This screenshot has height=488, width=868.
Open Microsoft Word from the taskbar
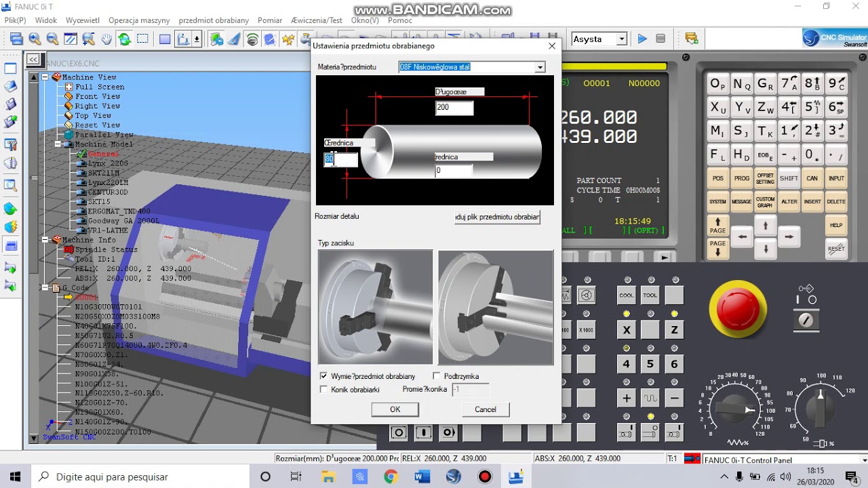pos(422,476)
